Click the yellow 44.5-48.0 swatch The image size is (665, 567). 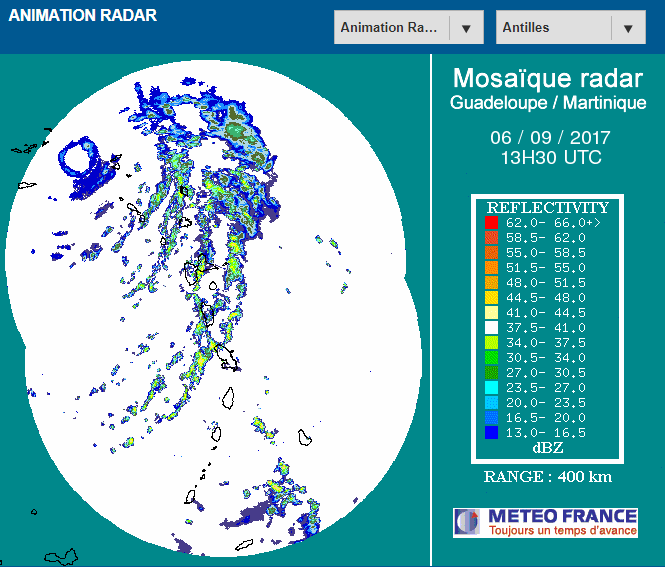pyautogui.click(x=491, y=298)
